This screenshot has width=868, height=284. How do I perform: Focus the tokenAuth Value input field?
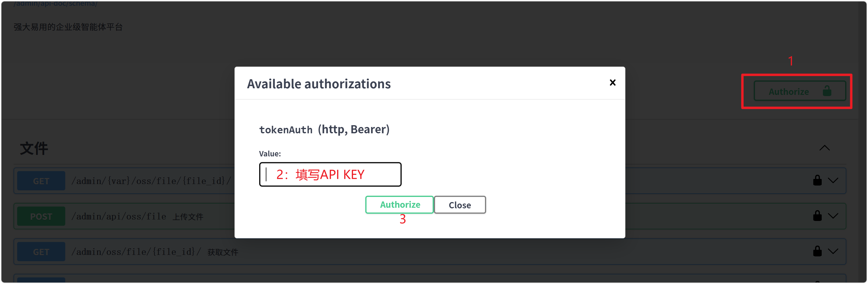[330, 174]
